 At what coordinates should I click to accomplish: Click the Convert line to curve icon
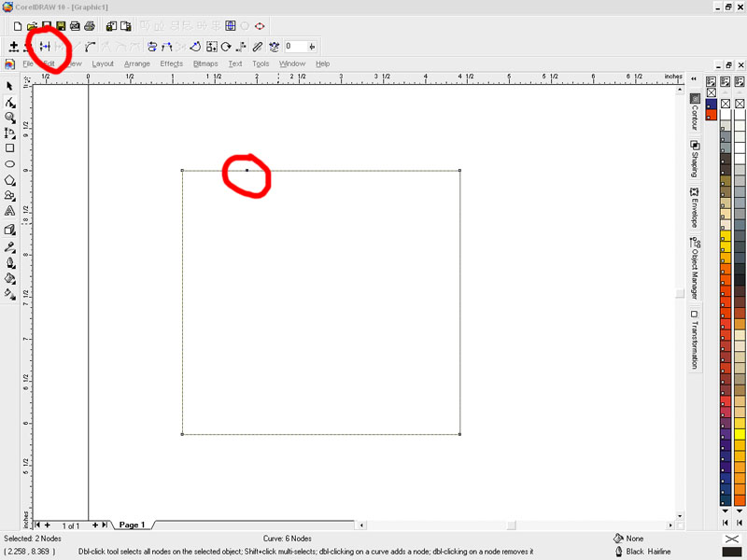[90, 47]
